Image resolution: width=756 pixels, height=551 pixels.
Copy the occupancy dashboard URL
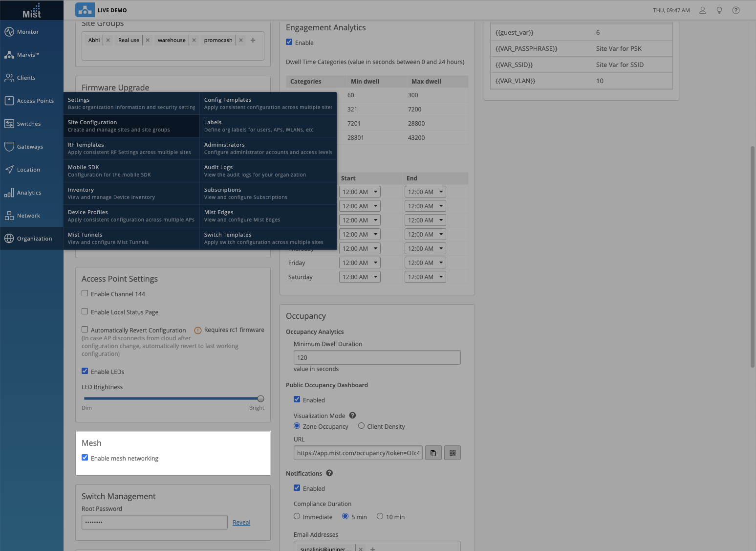tap(433, 453)
